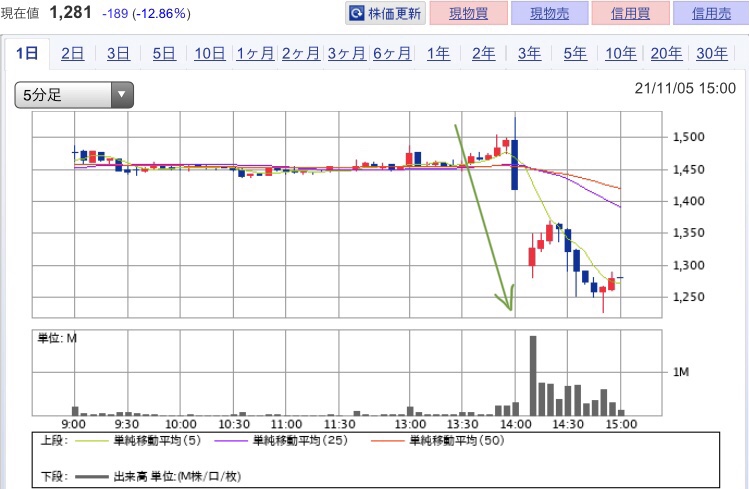Viewport: 749px width, 489px height.
Task: Open the 20年 chart range
Action: point(666,53)
